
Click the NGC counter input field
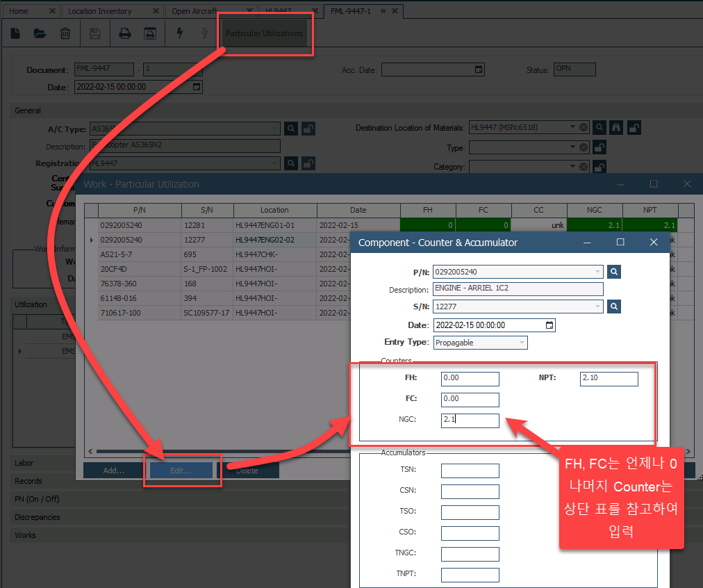point(470,420)
